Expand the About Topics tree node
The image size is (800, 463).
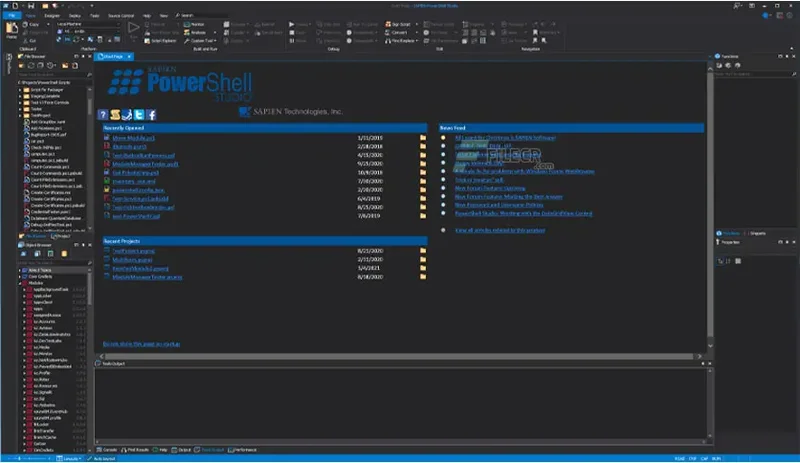(20, 270)
